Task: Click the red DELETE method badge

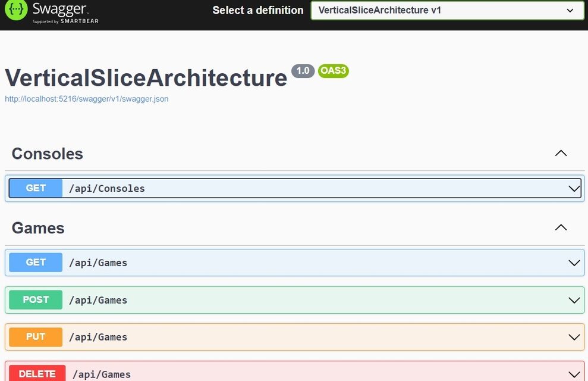Action: pos(37,374)
